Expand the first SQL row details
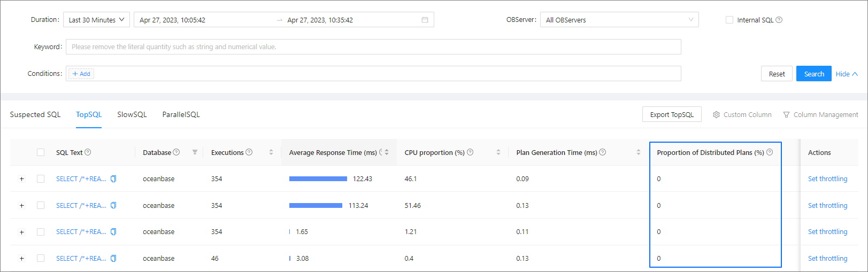868x272 pixels. point(22,179)
